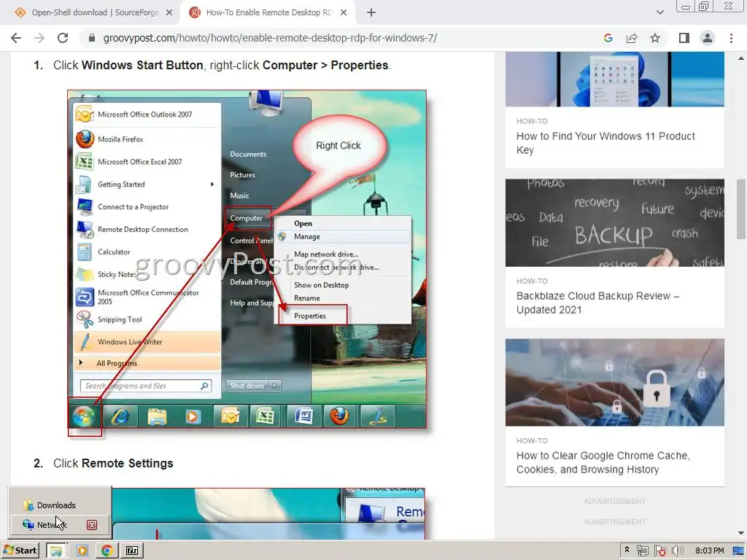Open the Google search icon in the address bar
747x560 pixels.
point(608,38)
